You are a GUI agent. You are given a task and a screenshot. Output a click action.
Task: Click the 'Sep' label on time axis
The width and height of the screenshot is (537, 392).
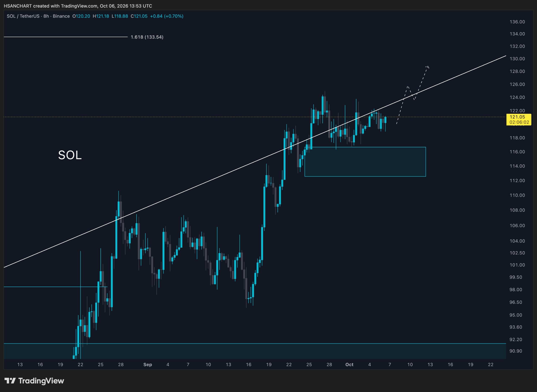(x=147, y=365)
